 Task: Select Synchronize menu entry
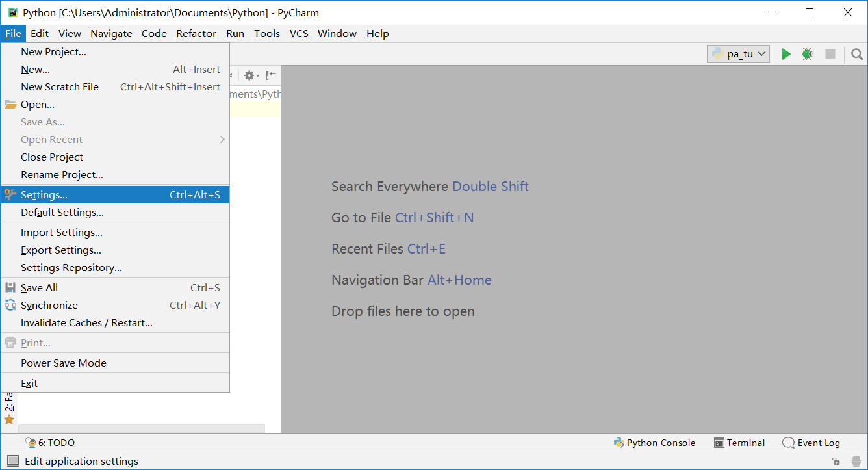coord(115,306)
